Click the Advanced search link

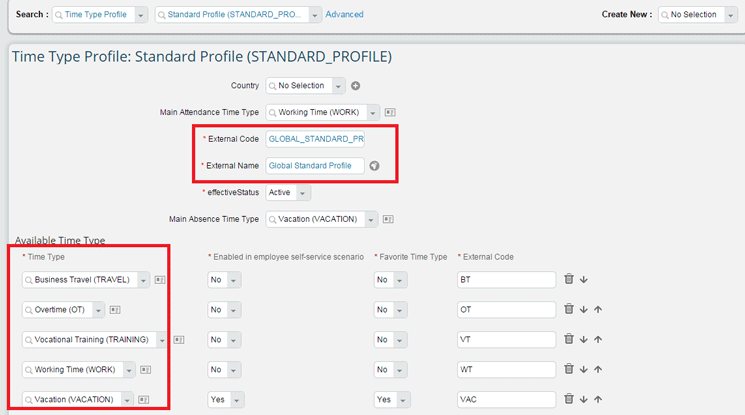point(344,15)
